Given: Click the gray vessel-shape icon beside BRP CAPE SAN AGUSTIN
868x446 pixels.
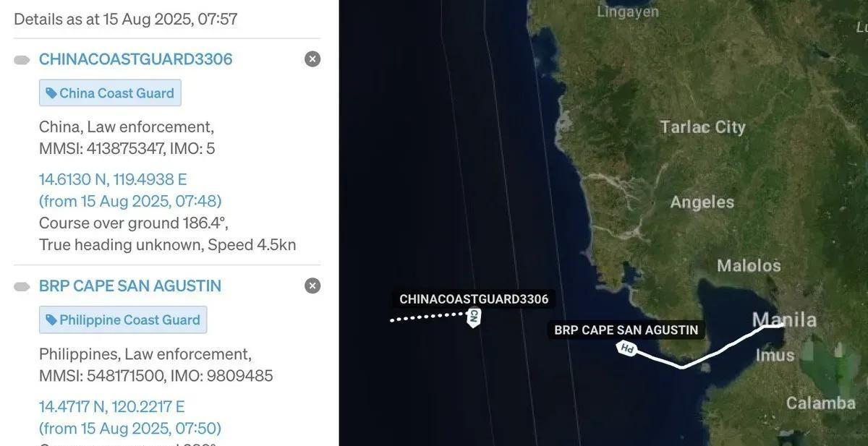Looking at the screenshot, I should (x=22, y=287).
